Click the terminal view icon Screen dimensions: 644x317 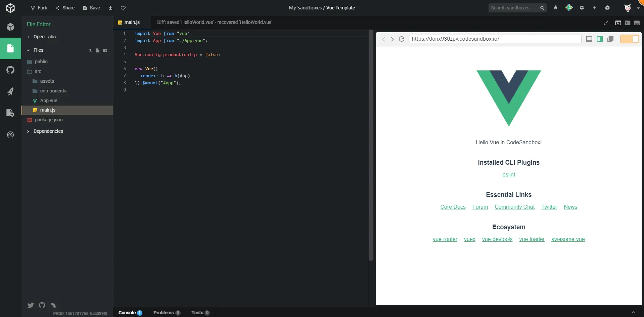point(628,23)
